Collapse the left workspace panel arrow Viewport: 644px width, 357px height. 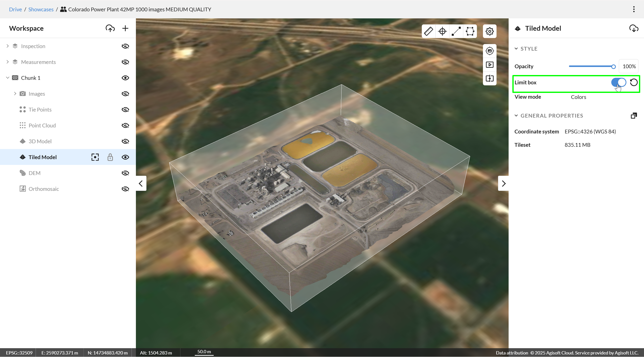[141, 183]
